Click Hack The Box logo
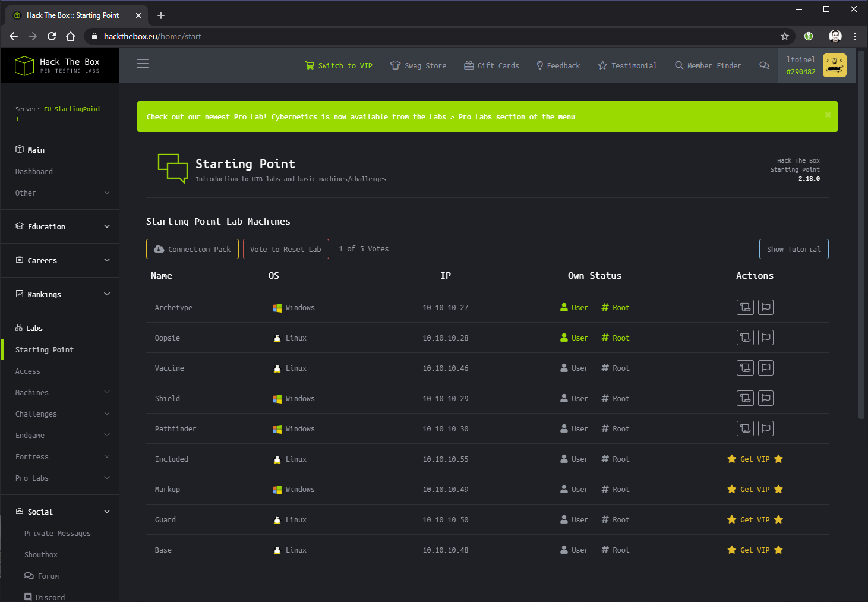 coord(57,65)
